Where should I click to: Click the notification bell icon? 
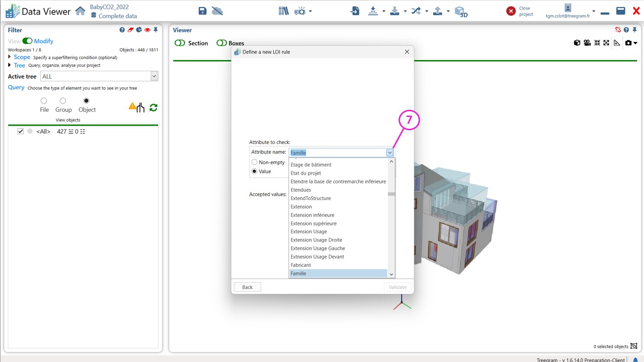[635, 360]
